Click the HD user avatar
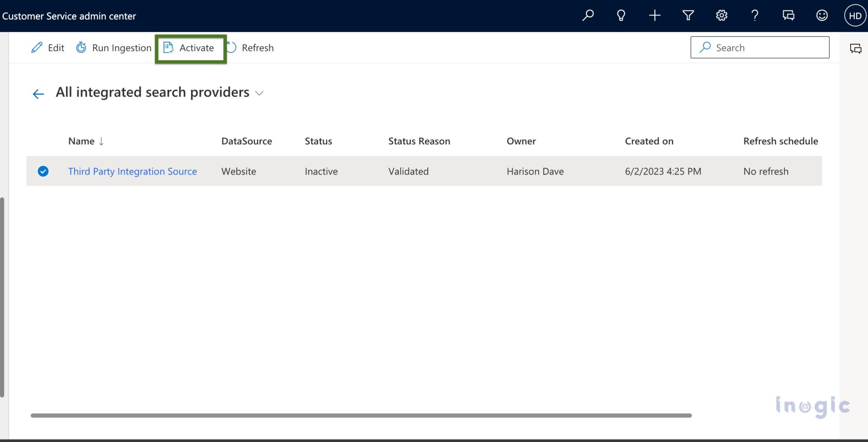Image resolution: width=868 pixels, height=442 pixels. coord(854,15)
